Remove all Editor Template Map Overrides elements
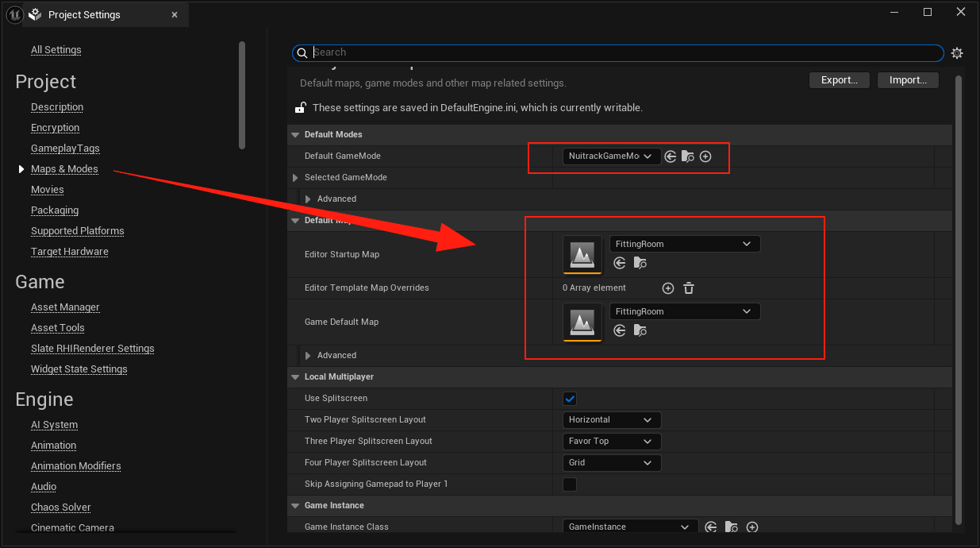 click(x=689, y=288)
